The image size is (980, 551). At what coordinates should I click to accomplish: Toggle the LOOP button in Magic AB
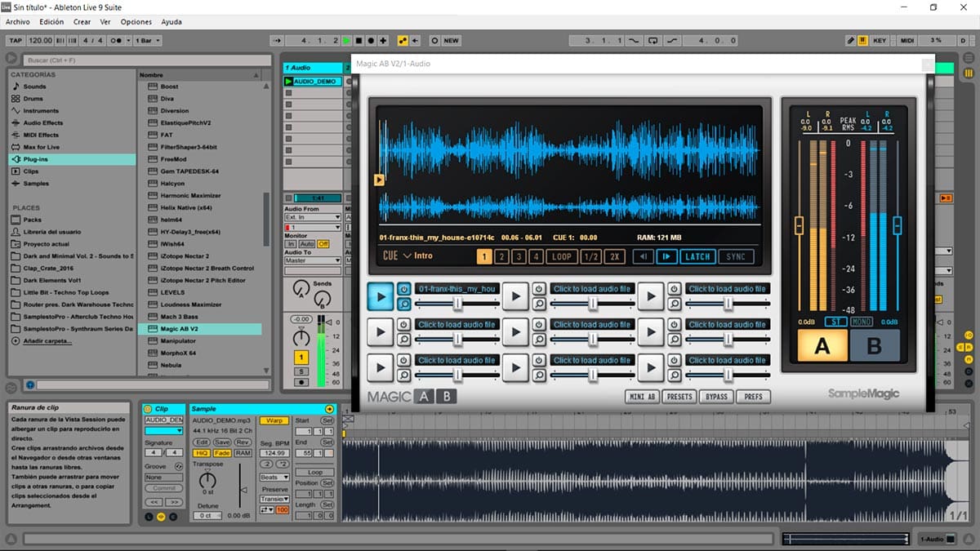pos(561,256)
